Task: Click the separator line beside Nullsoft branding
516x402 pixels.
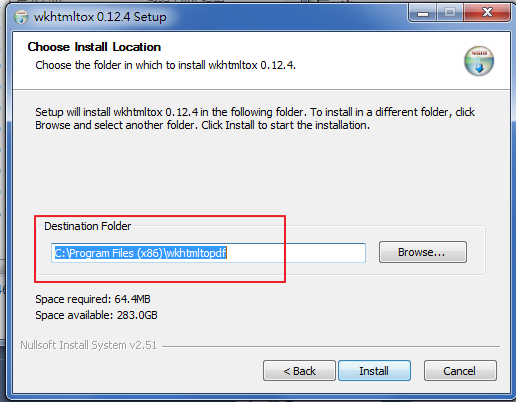Action: tap(331, 346)
